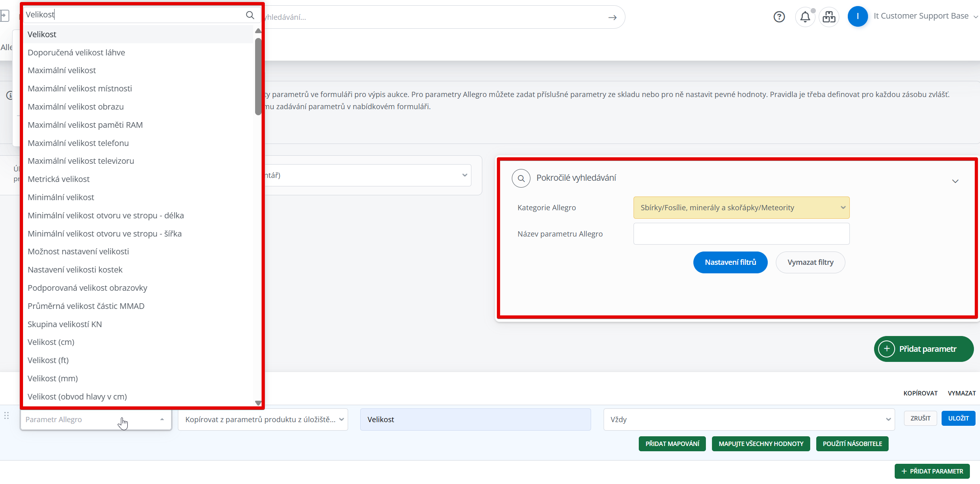Click PŘIDAT MAPOVÁNÍ button
This screenshot has width=980, height=484.
(672, 444)
